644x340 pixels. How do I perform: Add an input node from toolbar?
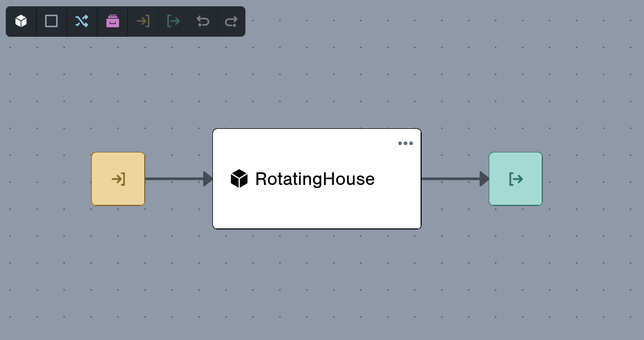[143, 21]
